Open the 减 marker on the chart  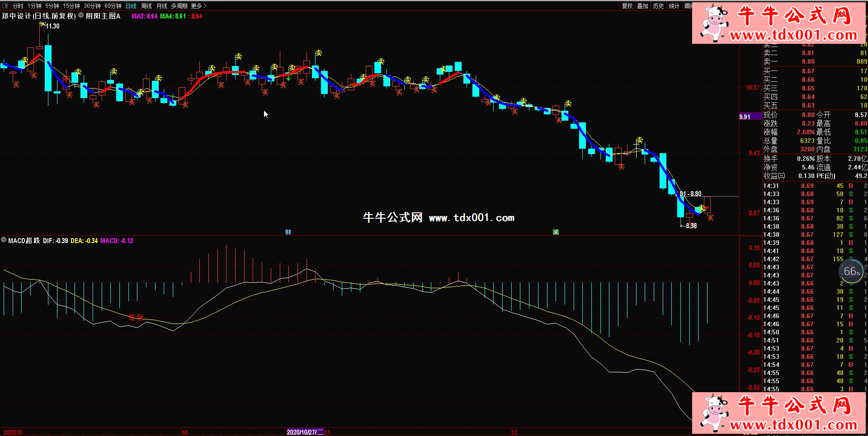tap(556, 232)
